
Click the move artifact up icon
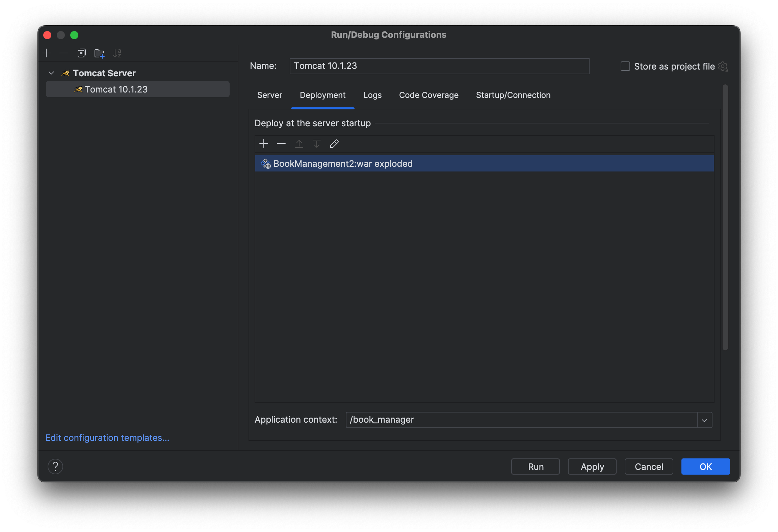click(299, 144)
